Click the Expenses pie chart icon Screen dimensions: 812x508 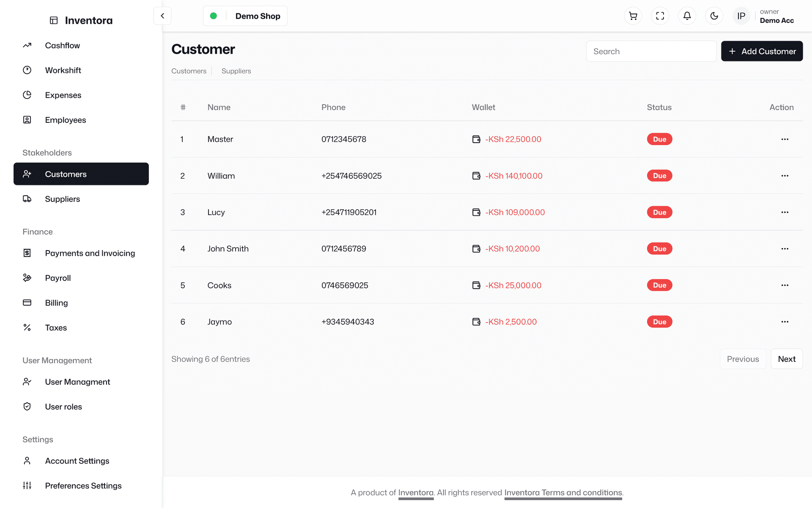(27, 95)
